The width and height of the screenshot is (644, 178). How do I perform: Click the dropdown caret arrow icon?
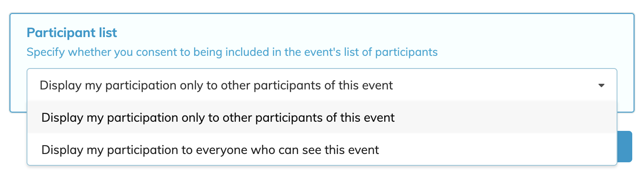click(601, 86)
